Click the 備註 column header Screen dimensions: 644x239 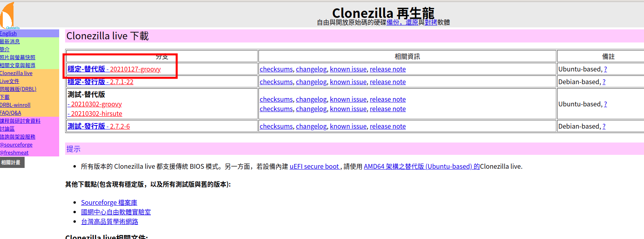point(608,56)
